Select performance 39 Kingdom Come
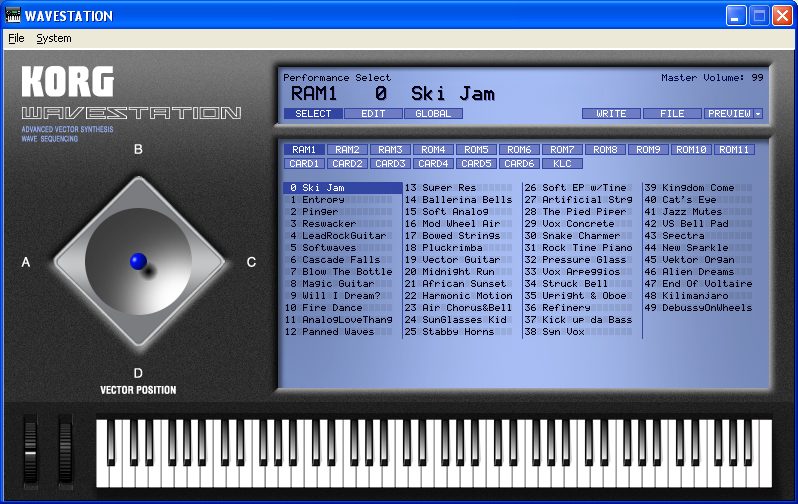The width and height of the screenshot is (798, 504). point(703,188)
